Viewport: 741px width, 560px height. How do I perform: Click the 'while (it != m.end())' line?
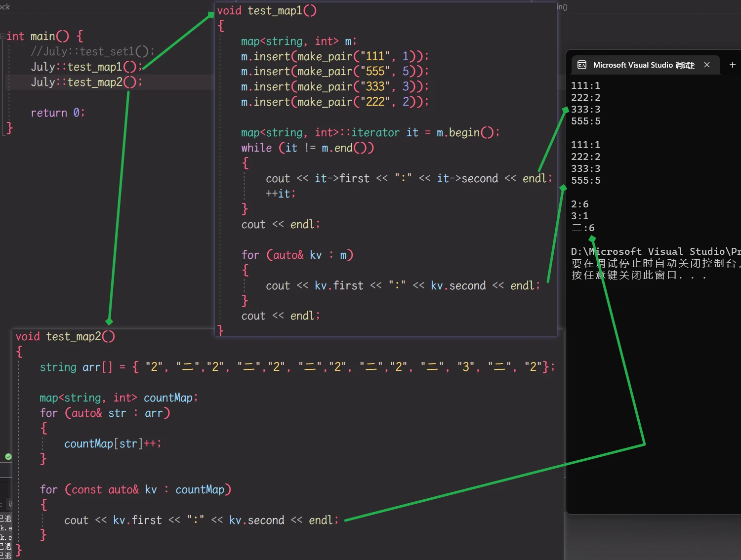pyautogui.click(x=307, y=148)
